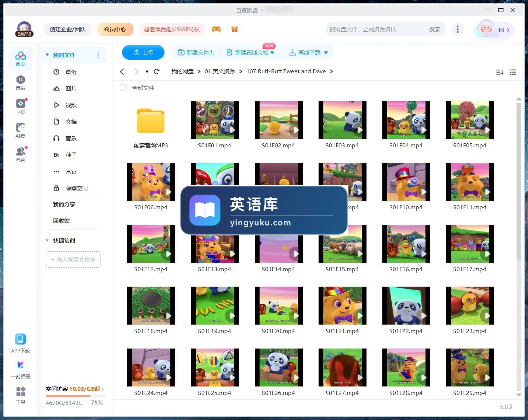The width and height of the screenshot is (528, 420).
Task: Click the gift box icon
Action: pyautogui.click(x=235, y=29)
